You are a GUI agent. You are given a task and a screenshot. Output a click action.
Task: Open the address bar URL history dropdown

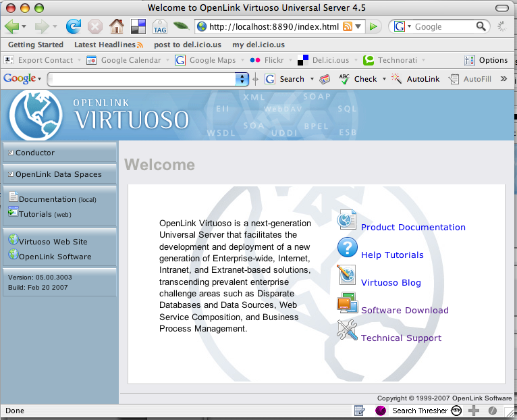point(358,26)
